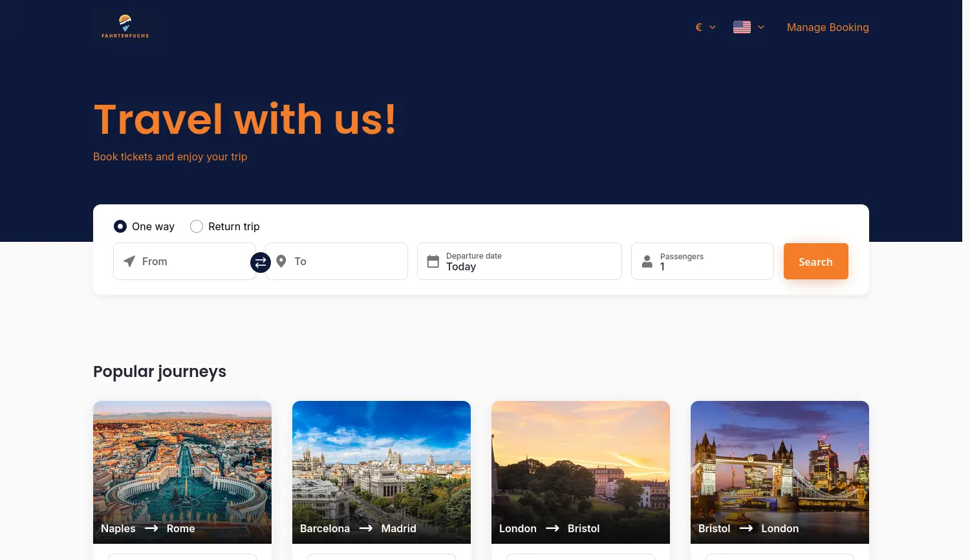The height and width of the screenshot is (560, 970).
Task: Open Manage Booking from the header
Action: (x=827, y=27)
